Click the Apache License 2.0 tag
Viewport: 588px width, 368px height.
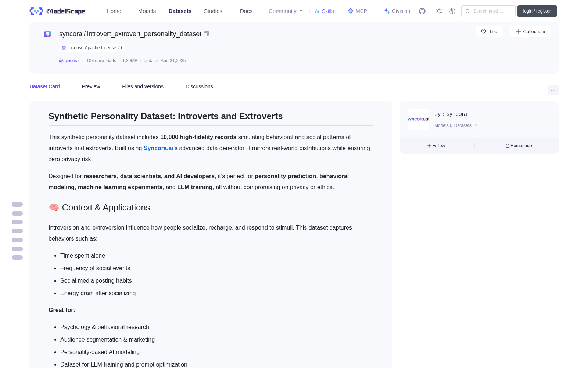[x=92, y=48]
